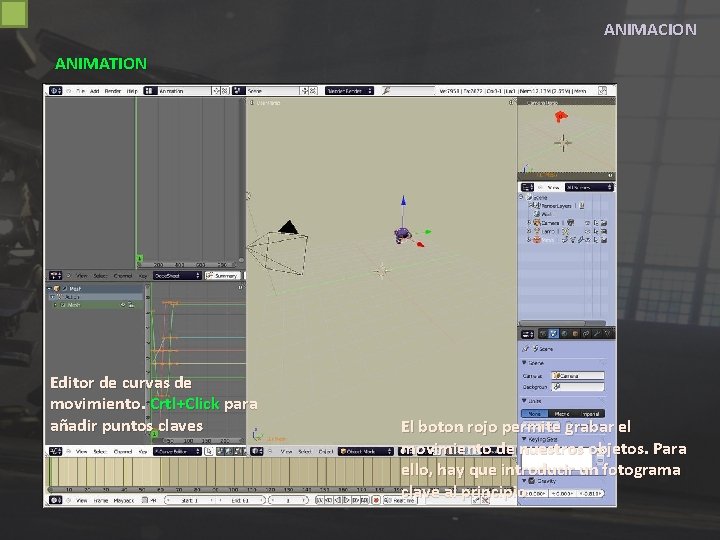
Task: Click the green Y axis manipulator arrow
Action: tap(428, 232)
